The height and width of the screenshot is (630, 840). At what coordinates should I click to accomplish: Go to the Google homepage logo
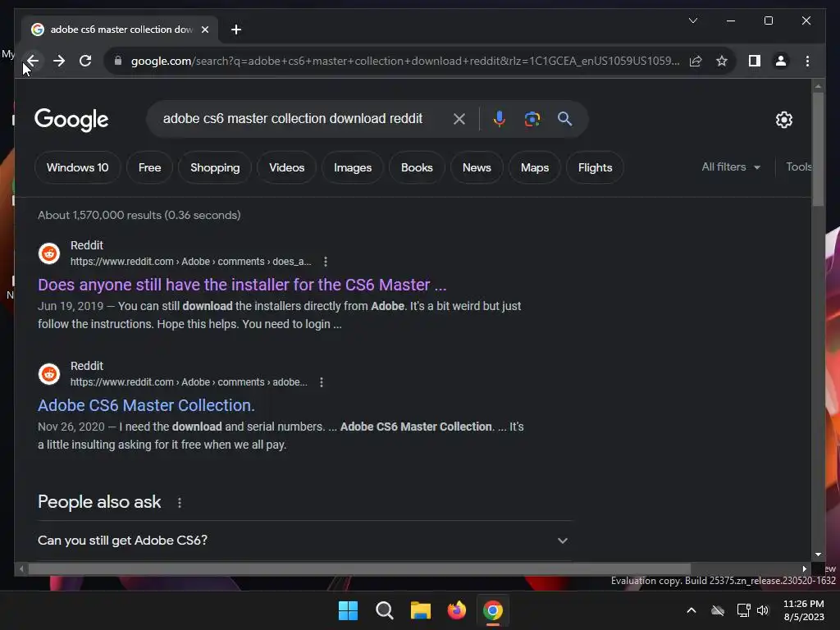71,120
